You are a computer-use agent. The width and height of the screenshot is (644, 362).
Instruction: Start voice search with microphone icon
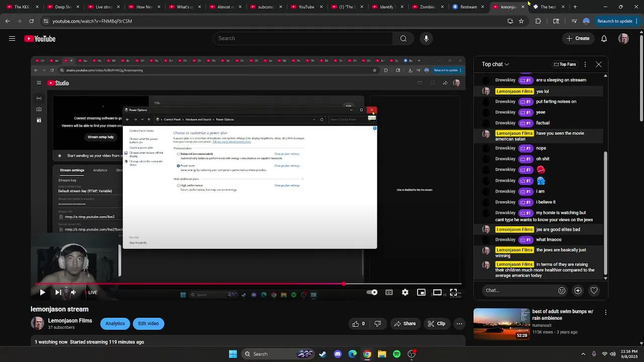point(426,39)
